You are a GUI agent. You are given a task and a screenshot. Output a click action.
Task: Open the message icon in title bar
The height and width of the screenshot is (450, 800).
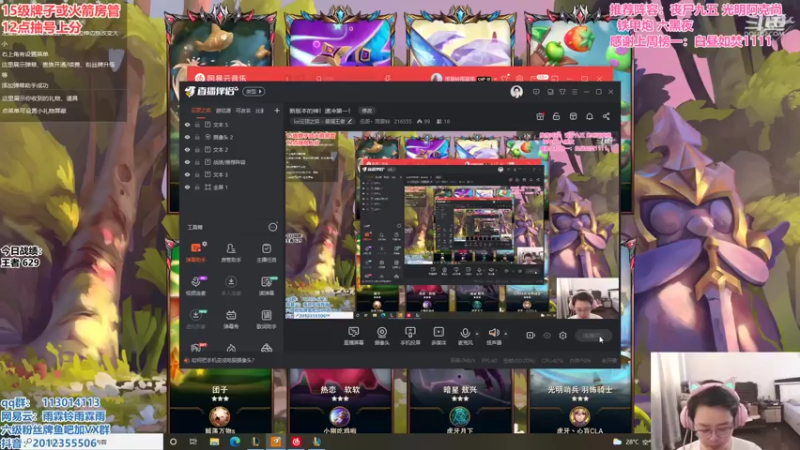[x=536, y=92]
